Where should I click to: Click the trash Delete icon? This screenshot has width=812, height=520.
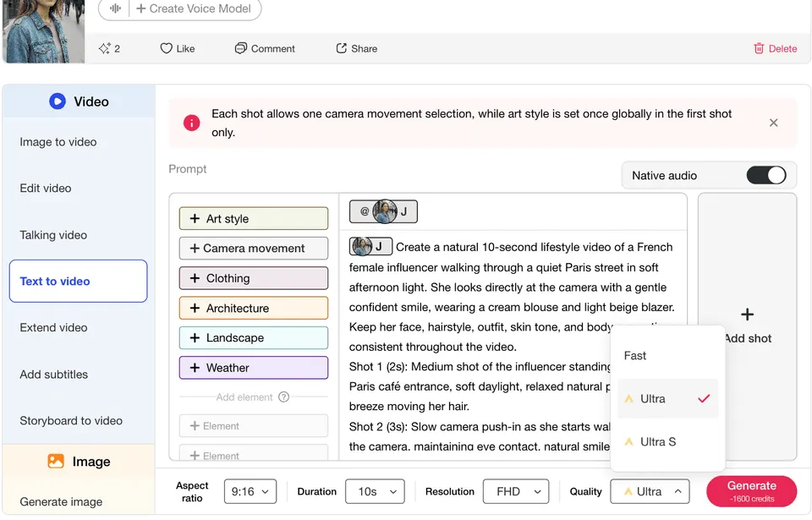[759, 48]
